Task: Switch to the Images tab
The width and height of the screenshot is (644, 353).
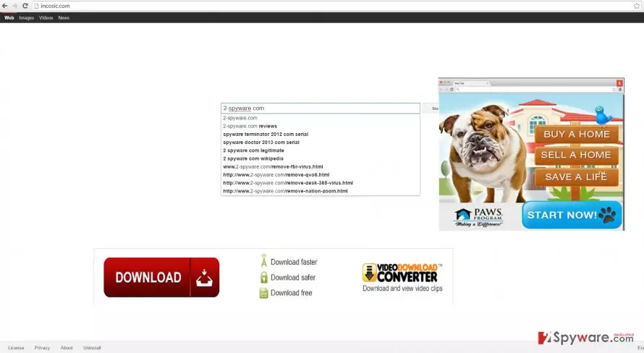Action: (26, 17)
